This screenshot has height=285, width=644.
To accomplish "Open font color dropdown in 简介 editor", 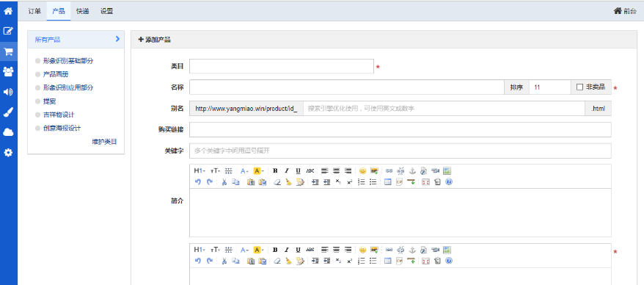I will [244, 170].
